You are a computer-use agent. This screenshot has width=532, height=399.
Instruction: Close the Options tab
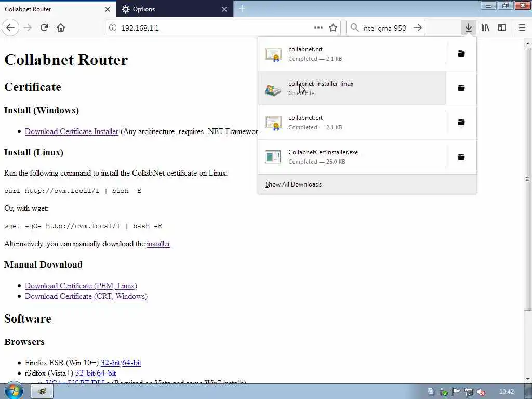(x=224, y=9)
